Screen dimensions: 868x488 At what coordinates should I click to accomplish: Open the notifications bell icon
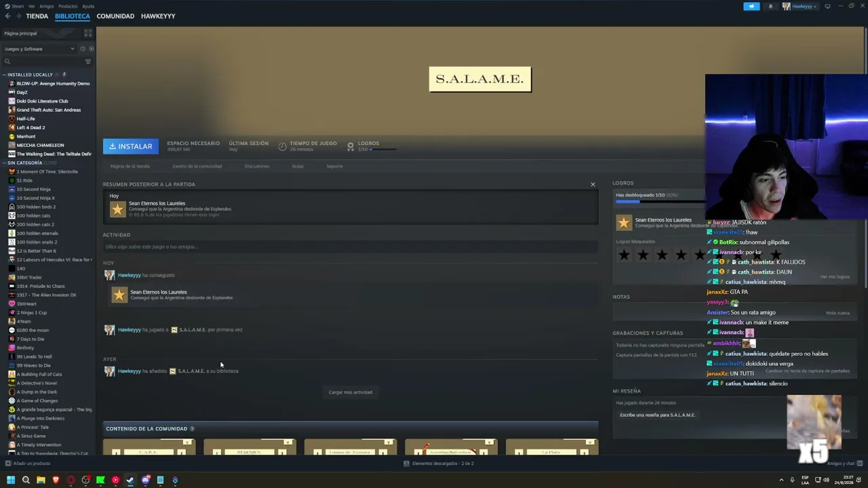pyautogui.click(x=770, y=6)
